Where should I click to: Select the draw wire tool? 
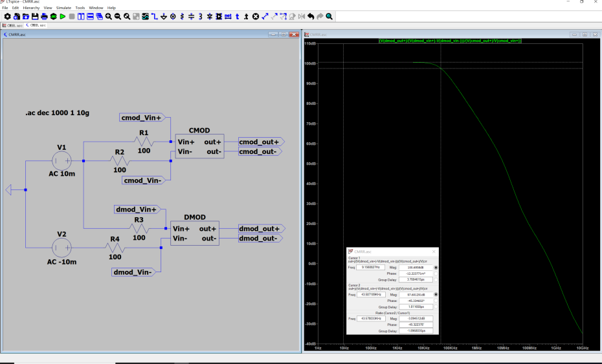click(154, 17)
